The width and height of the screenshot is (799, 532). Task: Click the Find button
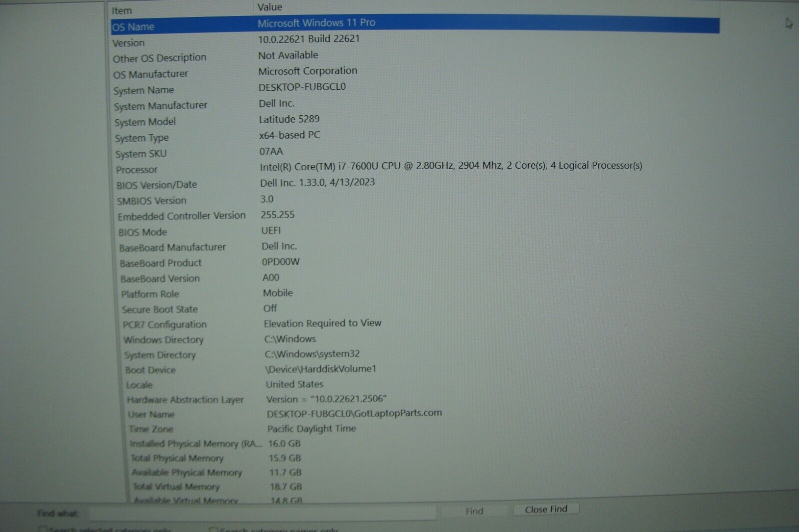[474, 511]
